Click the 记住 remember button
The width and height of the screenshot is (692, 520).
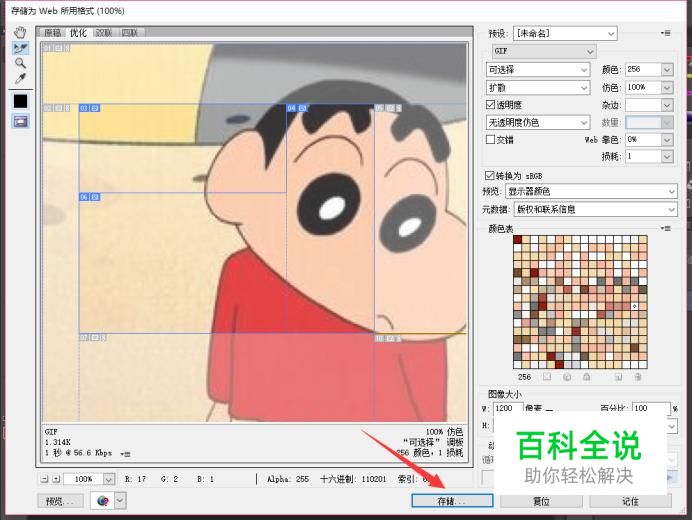click(630, 501)
